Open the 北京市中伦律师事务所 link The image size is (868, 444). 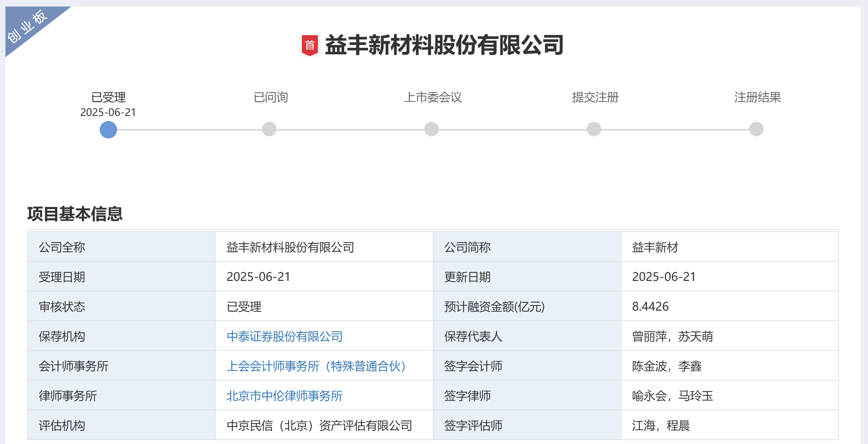click(285, 396)
